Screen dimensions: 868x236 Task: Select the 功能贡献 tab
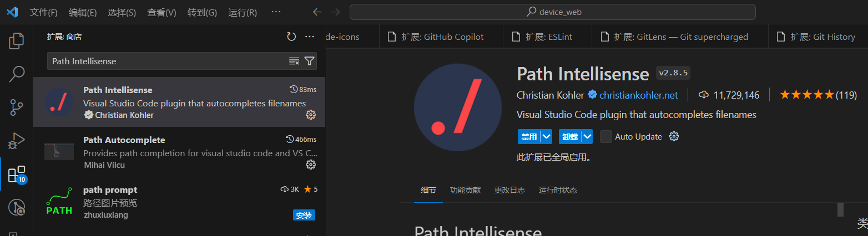[x=465, y=190]
